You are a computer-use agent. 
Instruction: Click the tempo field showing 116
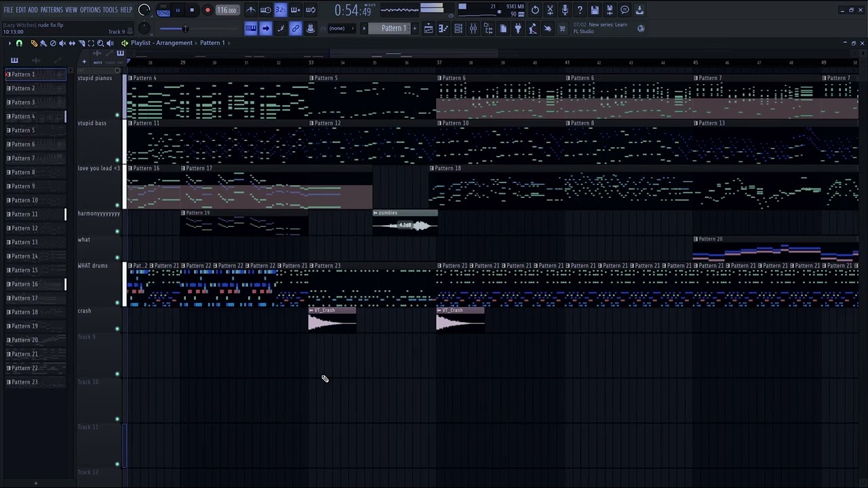coord(226,10)
